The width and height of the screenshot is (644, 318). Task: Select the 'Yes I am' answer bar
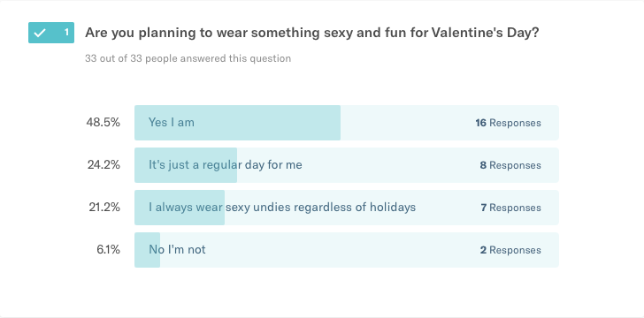click(346, 123)
